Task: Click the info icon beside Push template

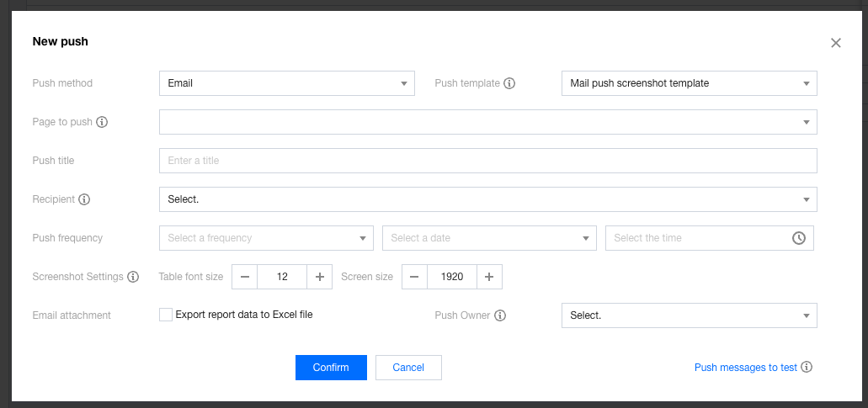Action: 509,83
